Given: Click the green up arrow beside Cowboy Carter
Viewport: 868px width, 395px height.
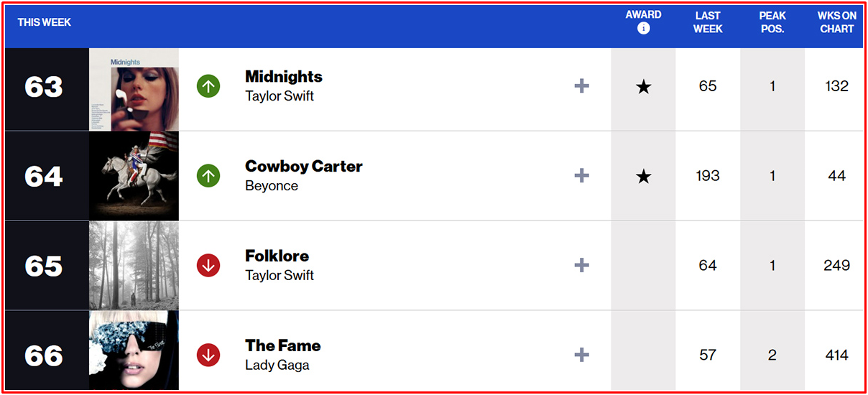Looking at the screenshot, I should coord(208,175).
